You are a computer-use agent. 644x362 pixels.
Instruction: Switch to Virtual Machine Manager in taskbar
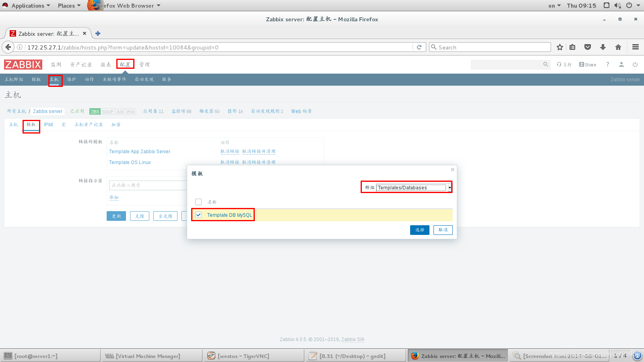(x=151, y=356)
